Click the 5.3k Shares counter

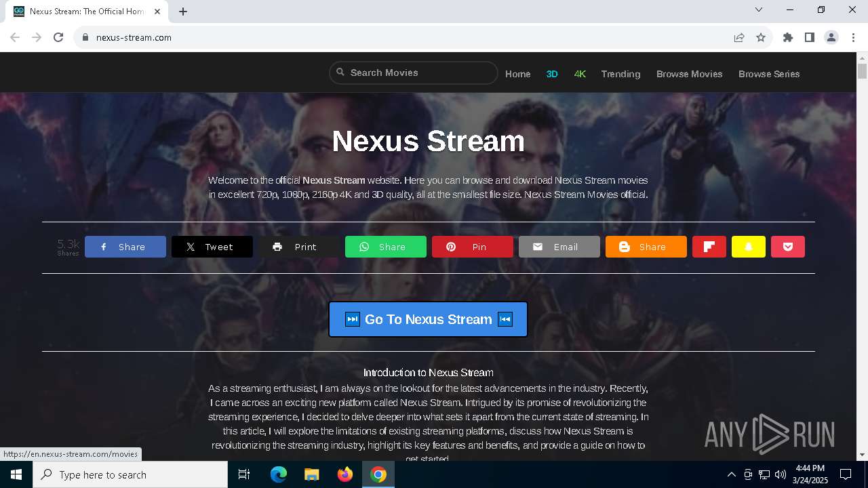pyautogui.click(x=68, y=247)
